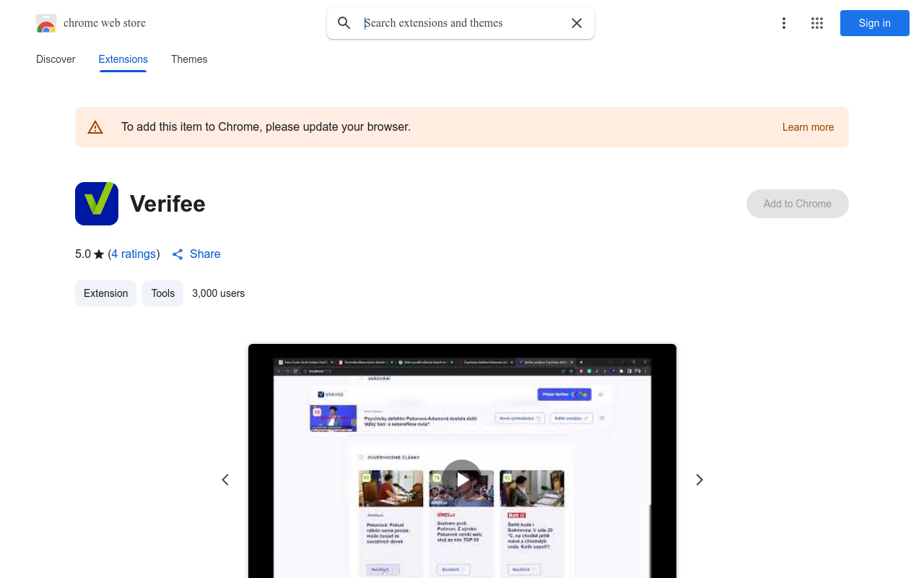The height and width of the screenshot is (578, 924).
Task: Open the three-dot more options menu
Action: [x=784, y=23]
